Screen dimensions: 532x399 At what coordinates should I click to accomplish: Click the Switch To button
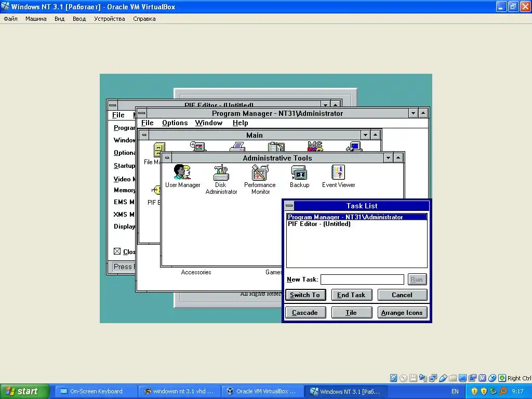click(305, 295)
